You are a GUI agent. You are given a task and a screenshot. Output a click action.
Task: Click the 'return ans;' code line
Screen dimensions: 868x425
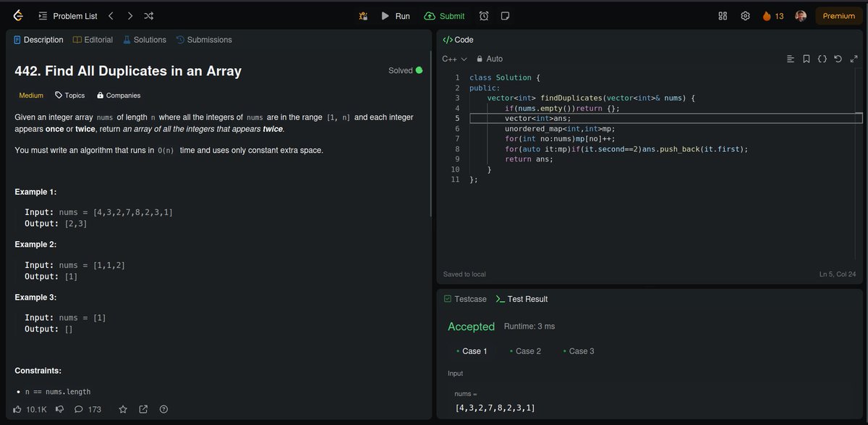tap(529, 159)
